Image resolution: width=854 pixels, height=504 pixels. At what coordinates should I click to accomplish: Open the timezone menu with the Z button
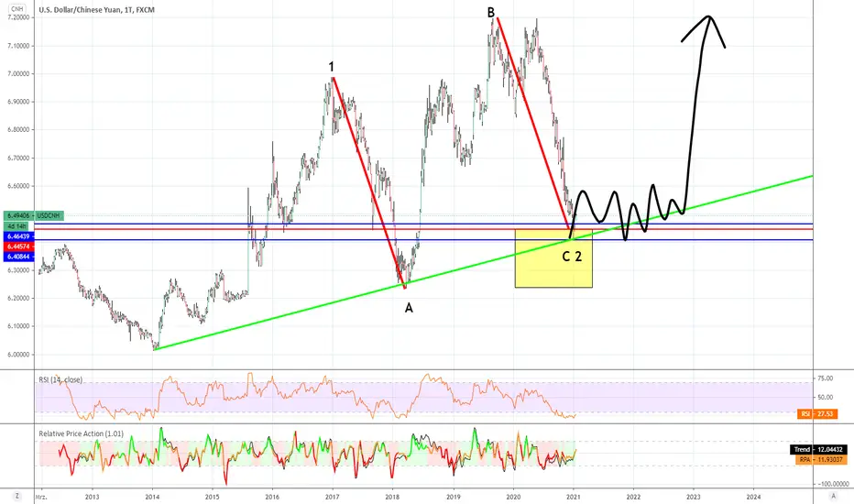(x=16, y=497)
